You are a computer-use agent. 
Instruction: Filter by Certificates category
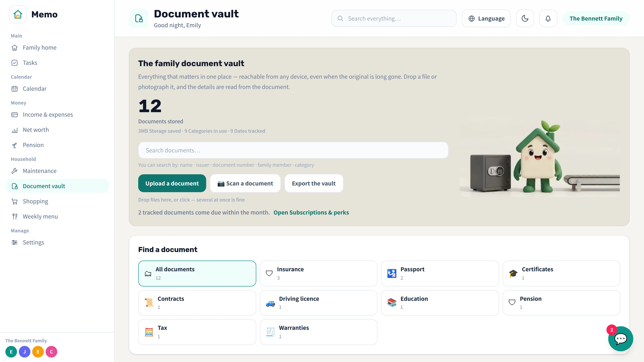(x=561, y=273)
